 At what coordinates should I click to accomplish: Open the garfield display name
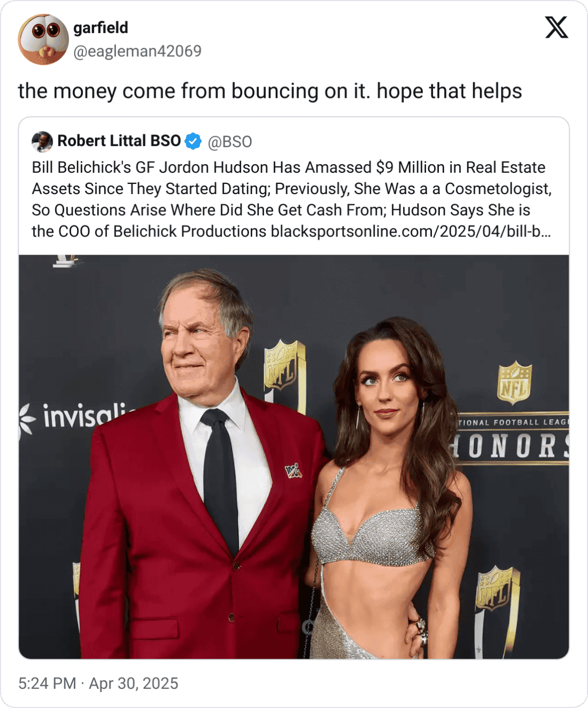pos(100,27)
